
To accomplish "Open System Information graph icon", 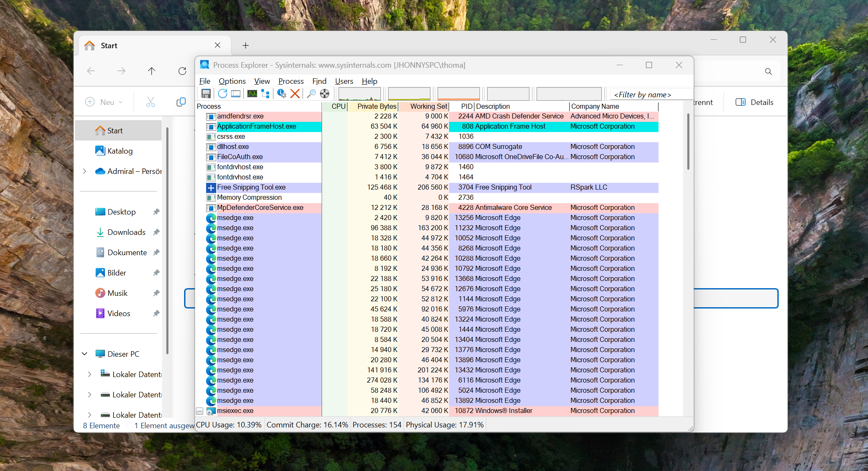I will (x=252, y=94).
